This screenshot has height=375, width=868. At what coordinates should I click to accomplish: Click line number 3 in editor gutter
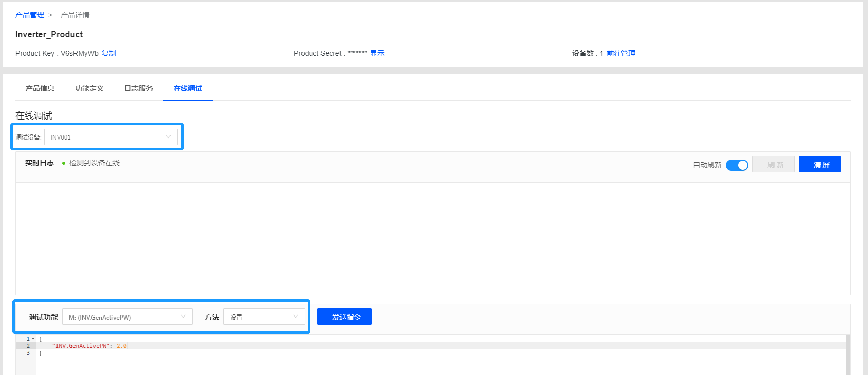28,353
